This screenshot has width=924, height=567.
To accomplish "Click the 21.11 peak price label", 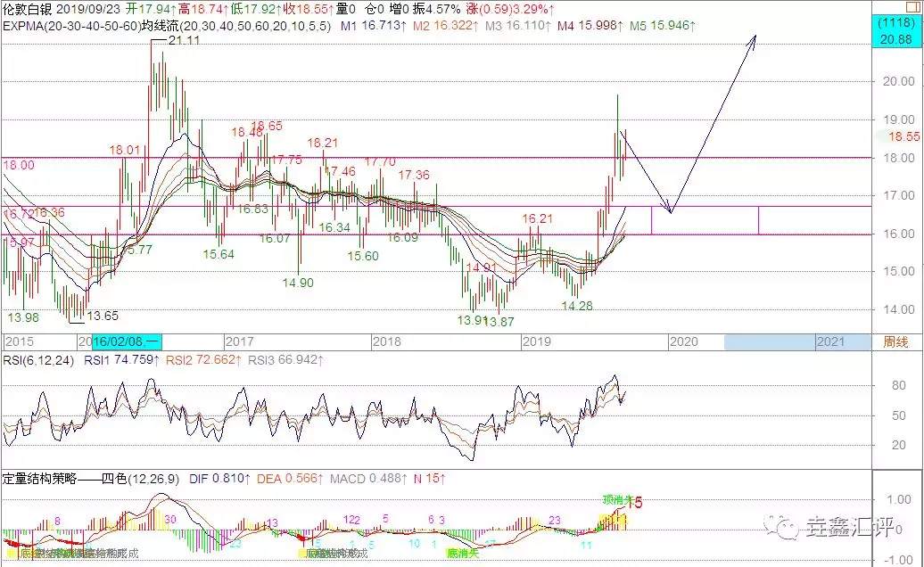I will click(184, 41).
